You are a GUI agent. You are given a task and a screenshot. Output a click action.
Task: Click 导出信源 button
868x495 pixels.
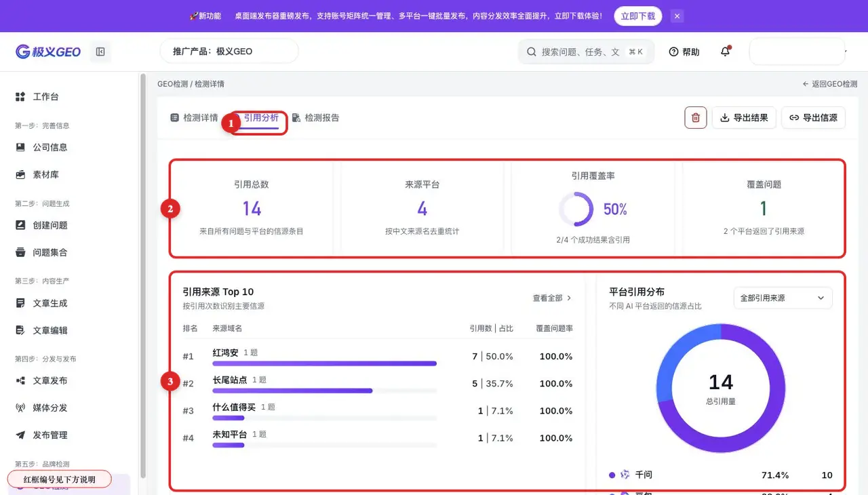pos(813,117)
